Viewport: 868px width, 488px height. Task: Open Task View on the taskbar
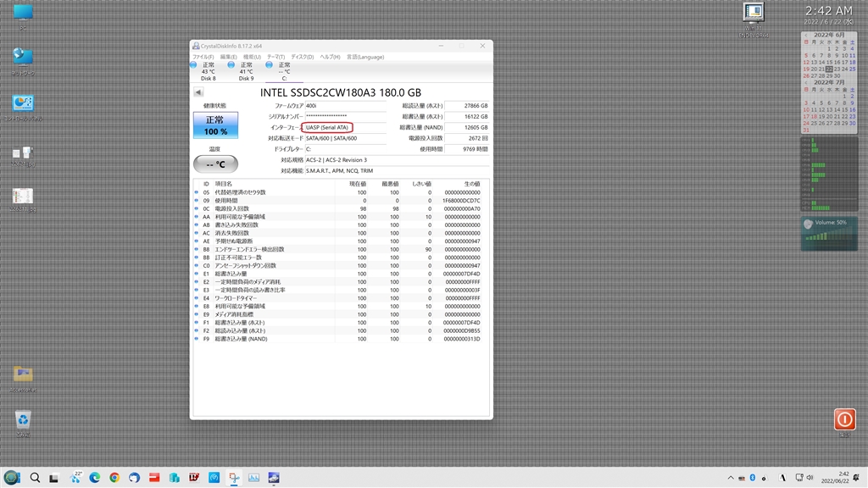point(53,478)
